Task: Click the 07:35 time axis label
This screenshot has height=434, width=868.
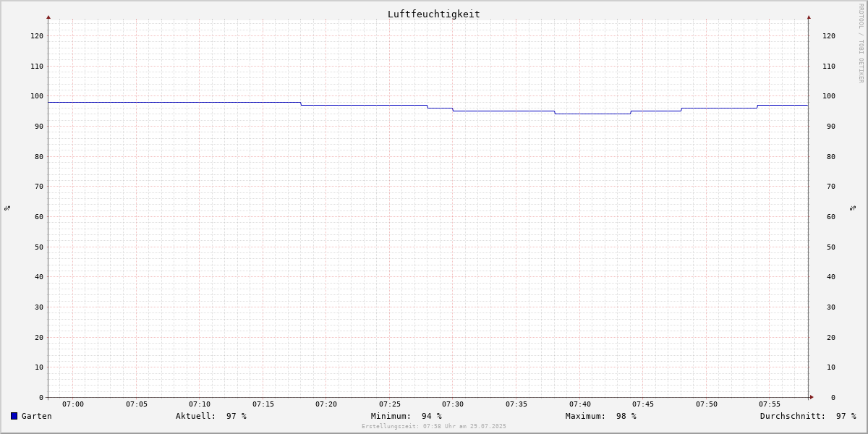Action: (516, 404)
